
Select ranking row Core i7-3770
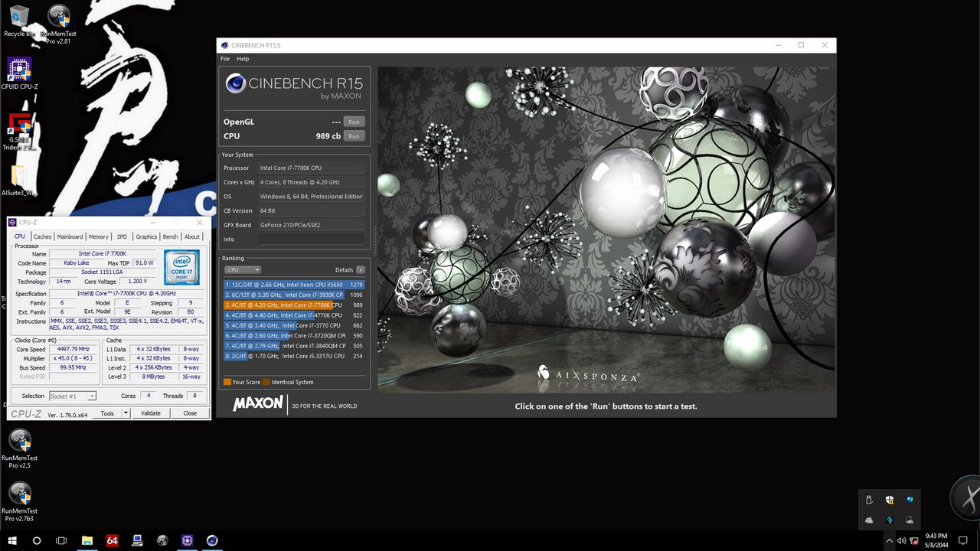(x=294, y=325)
